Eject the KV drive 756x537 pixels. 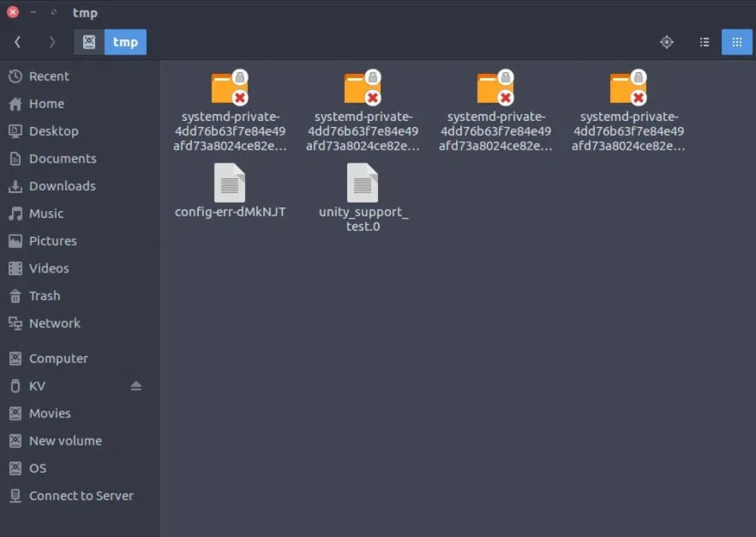pyautogui.click(x=136, y=386)
